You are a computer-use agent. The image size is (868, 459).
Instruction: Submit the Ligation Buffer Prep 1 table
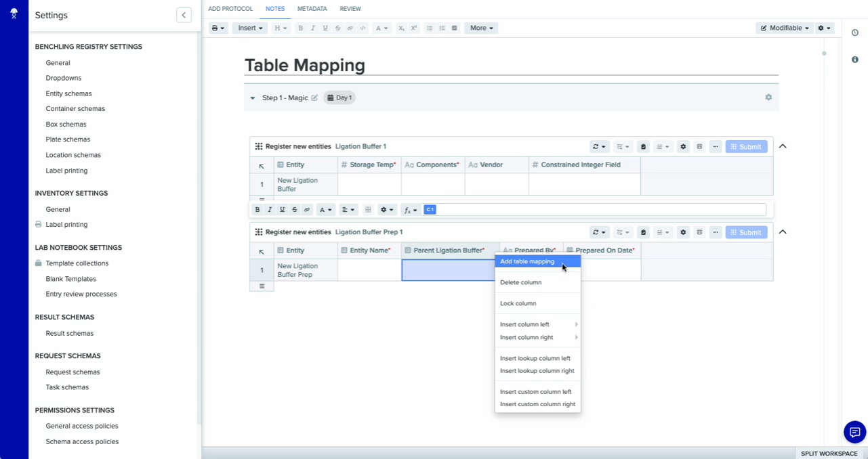click(x=747, y=232)
